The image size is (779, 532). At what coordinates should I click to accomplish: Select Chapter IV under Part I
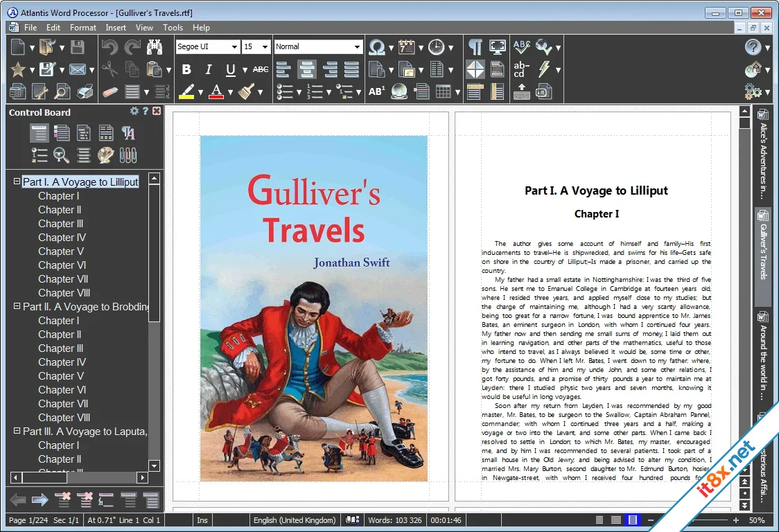click(62, 238)
